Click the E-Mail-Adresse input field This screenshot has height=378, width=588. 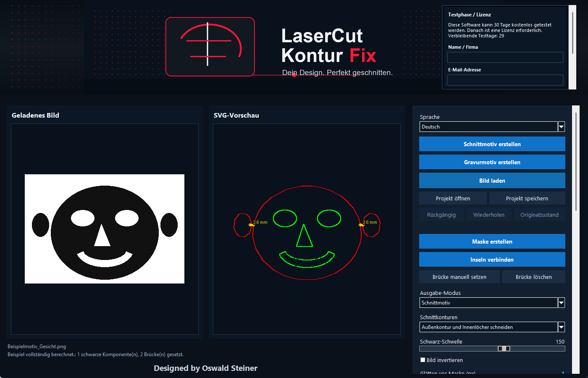point(505,80)
